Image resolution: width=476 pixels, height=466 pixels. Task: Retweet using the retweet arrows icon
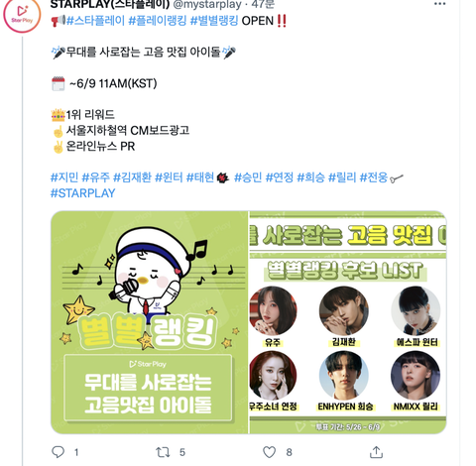click(163, 452)
